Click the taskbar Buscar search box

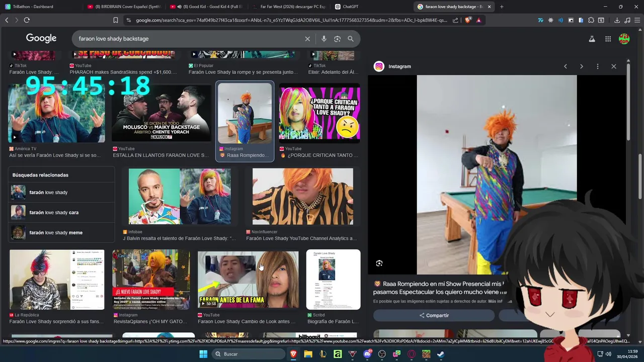click(x=248, y=354)
